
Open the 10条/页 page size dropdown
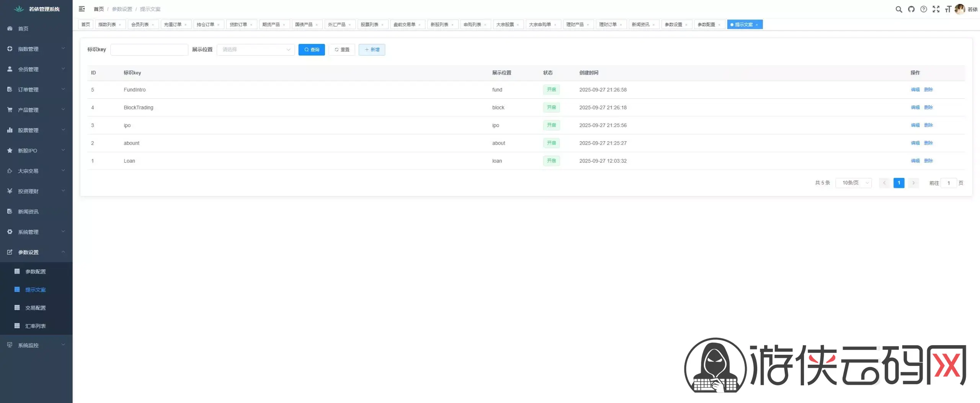click(x=853, y=183)
